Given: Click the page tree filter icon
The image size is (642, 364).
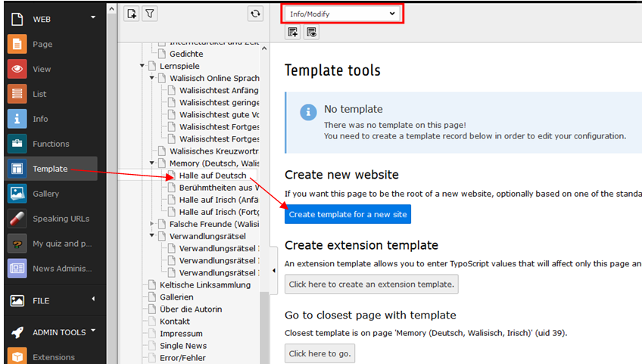Looking at the screenshot, I should (150, 14).
